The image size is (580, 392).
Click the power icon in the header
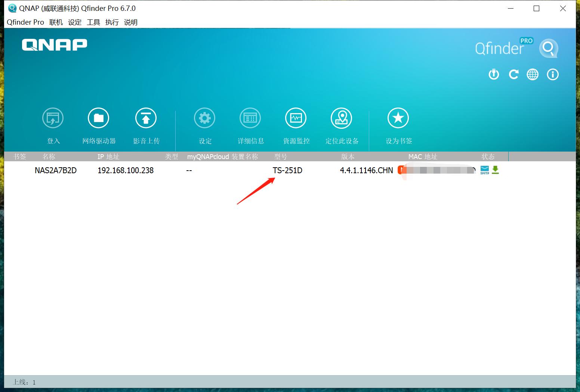click(494, 75)
